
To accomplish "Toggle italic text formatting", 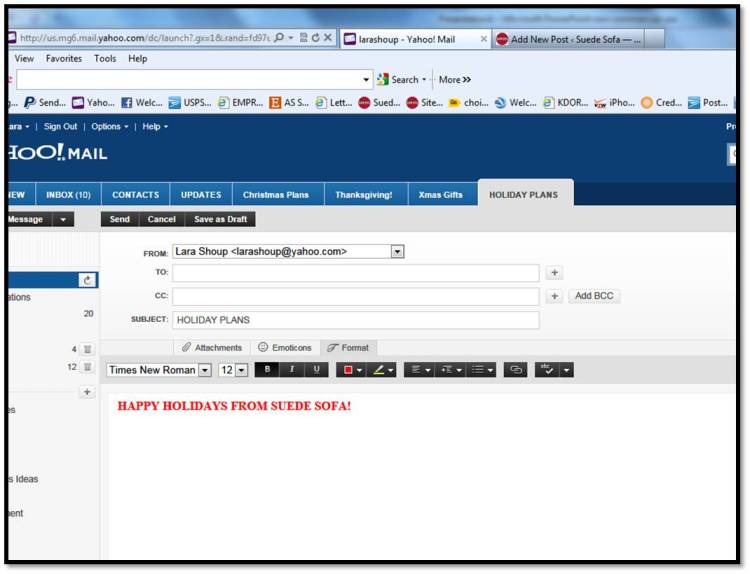I will coord(292,370).
